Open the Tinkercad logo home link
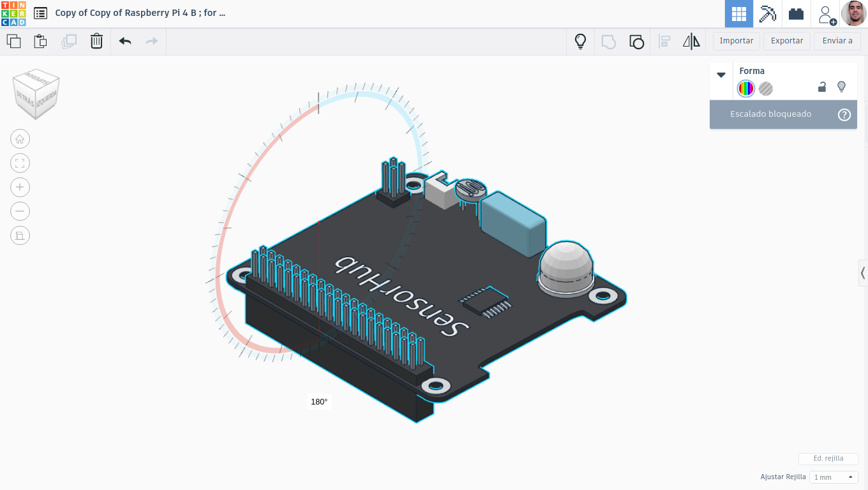 (x=13, y=13)
